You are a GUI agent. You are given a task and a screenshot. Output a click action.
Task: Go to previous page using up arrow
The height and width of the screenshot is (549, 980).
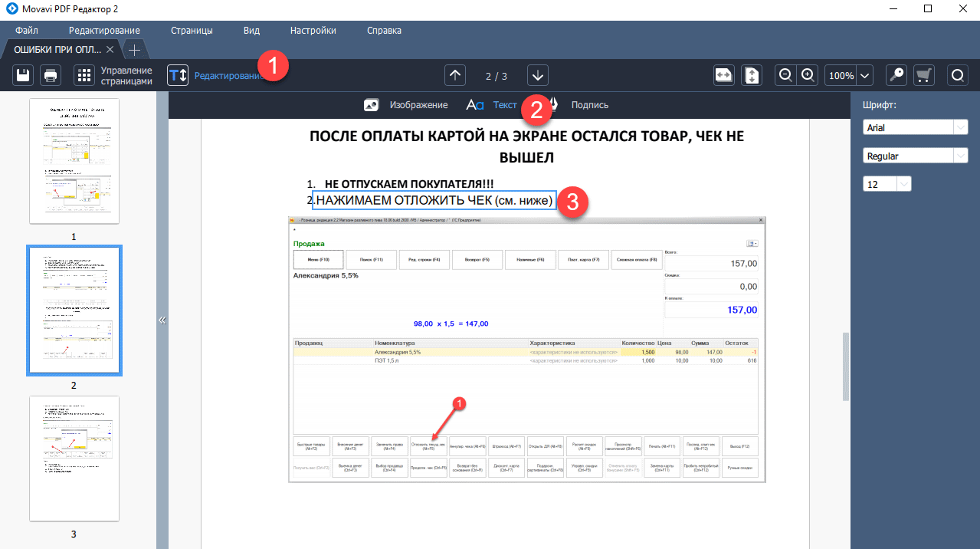click(455, 75)
